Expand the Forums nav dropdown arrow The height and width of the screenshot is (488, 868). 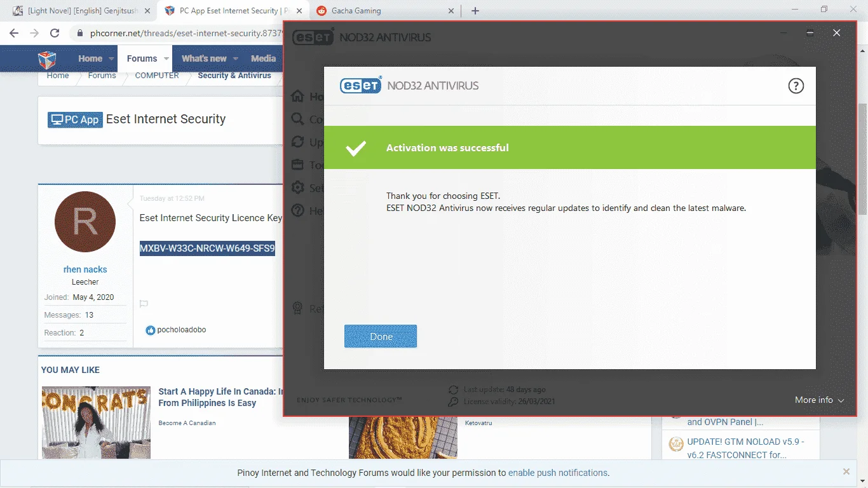click(166, 58)
